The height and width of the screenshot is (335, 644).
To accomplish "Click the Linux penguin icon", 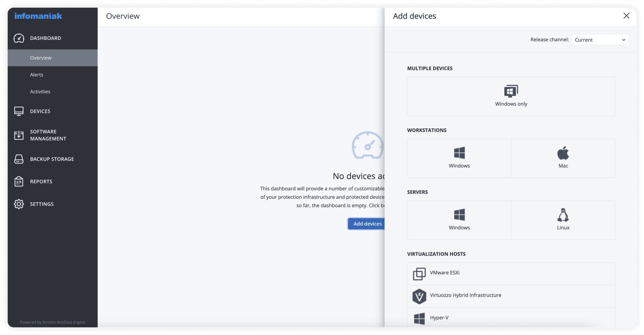I will click(563, 215).
